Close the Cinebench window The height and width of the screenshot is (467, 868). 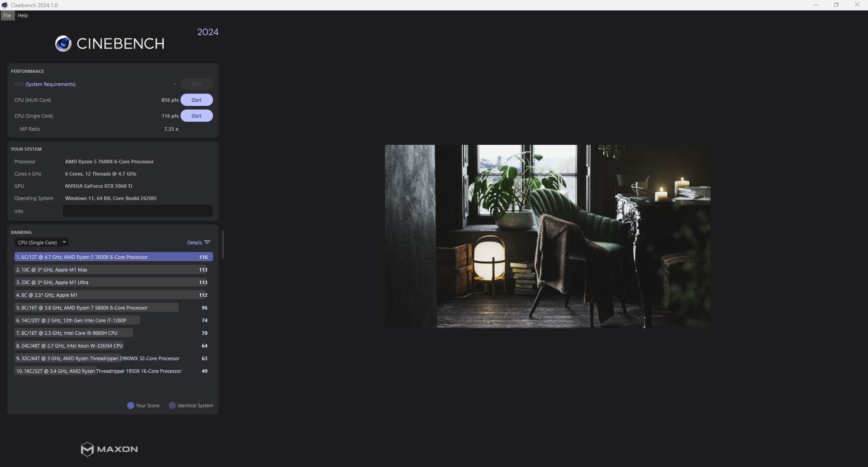[857, 5]
